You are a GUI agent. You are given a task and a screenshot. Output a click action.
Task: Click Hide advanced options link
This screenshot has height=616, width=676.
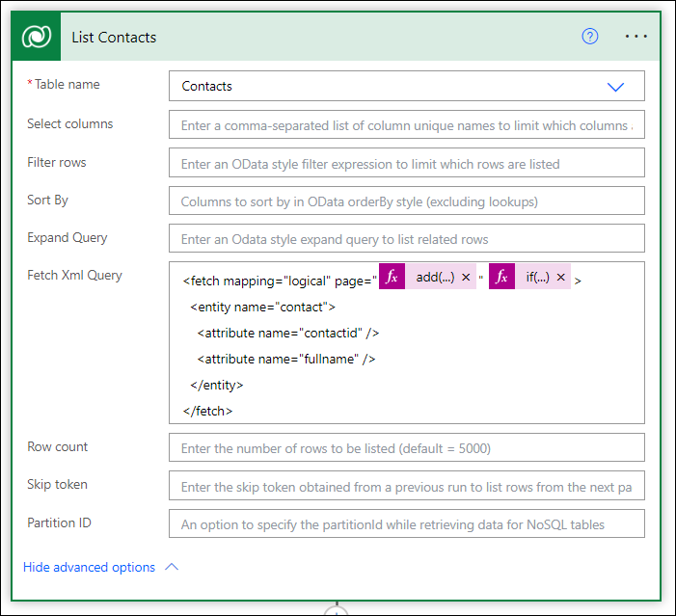pos(89,567)
